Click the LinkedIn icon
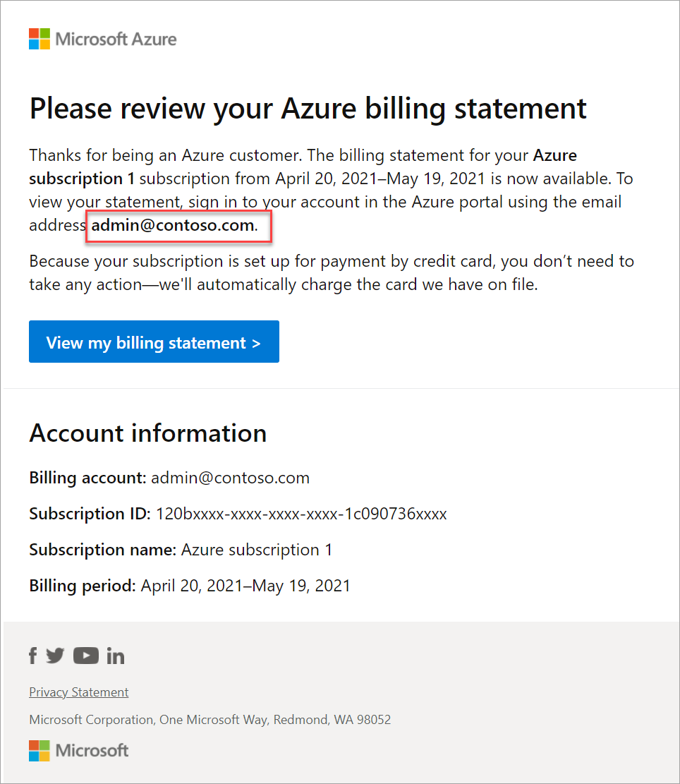The image size is (680, 784). point(115,656)
